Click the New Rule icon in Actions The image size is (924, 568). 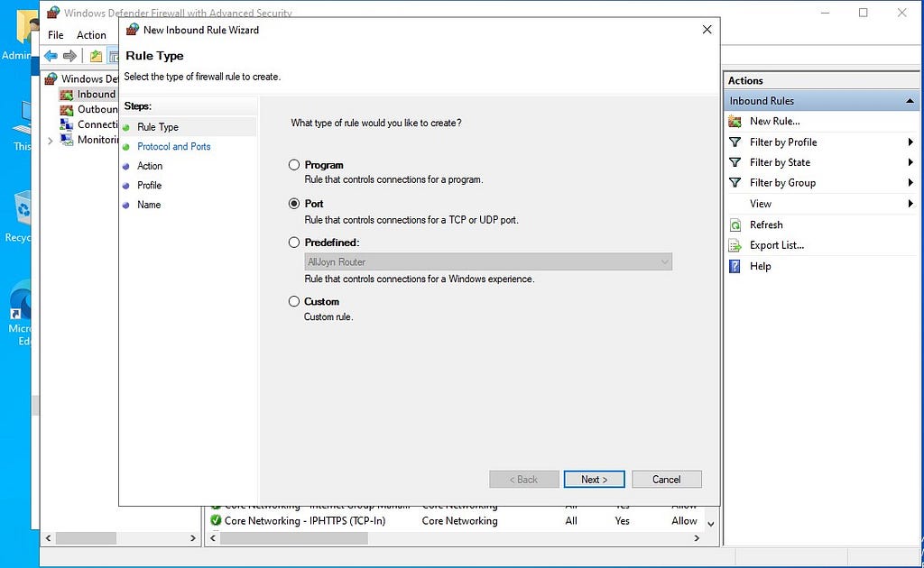(735, 122)
